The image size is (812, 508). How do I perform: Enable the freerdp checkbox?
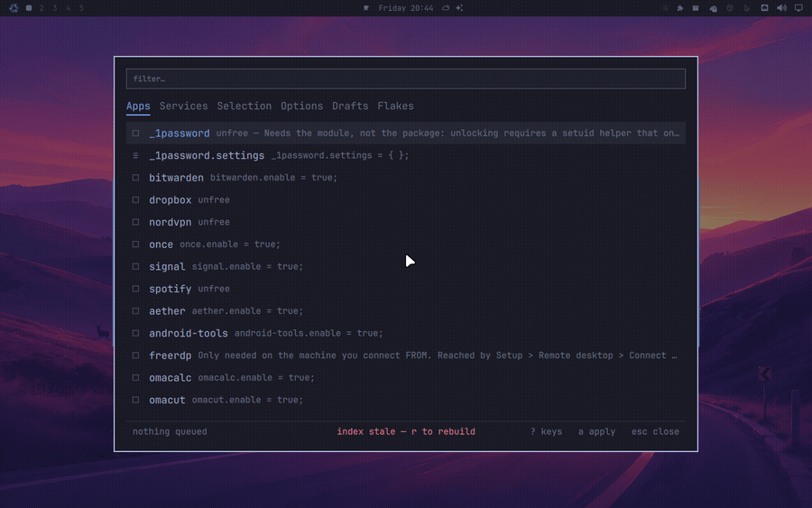135,356
